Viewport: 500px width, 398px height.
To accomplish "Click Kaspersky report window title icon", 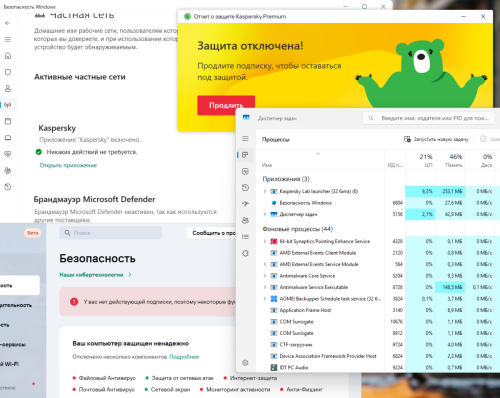I will (x=187, y=16).
